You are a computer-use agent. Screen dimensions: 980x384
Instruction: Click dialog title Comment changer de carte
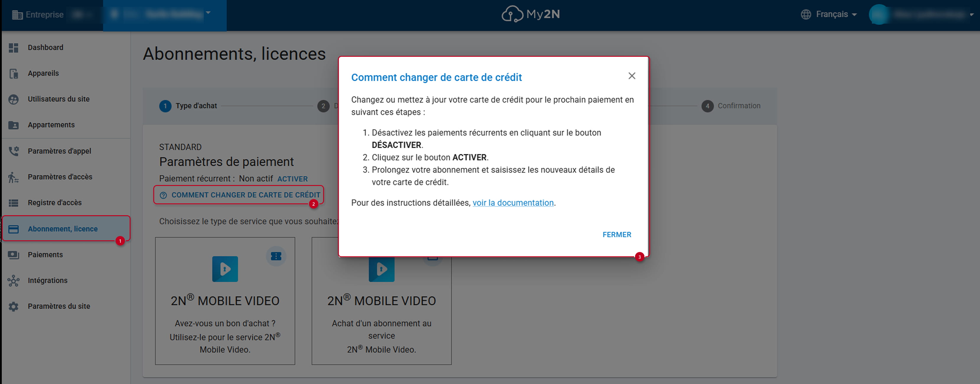point(436,78)
